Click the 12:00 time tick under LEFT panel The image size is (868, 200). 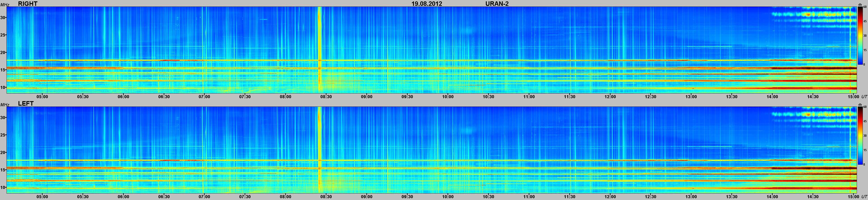pos(610,197)
